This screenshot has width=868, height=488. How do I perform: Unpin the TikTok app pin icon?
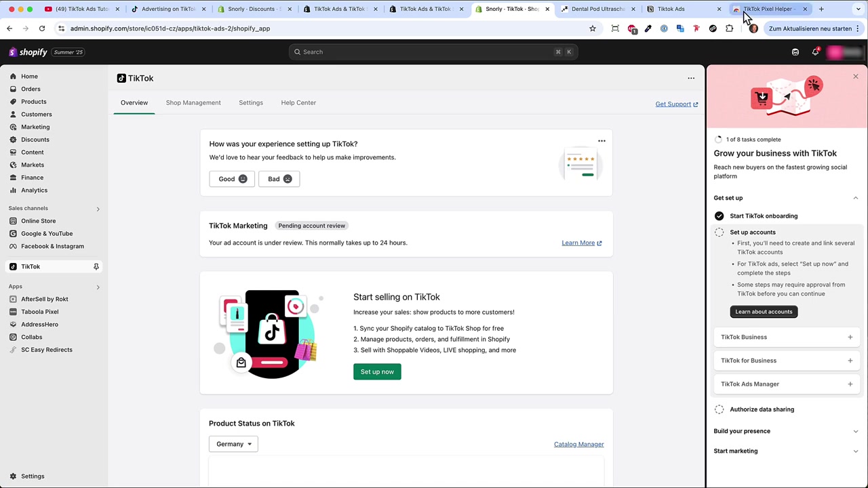[96, 266]
